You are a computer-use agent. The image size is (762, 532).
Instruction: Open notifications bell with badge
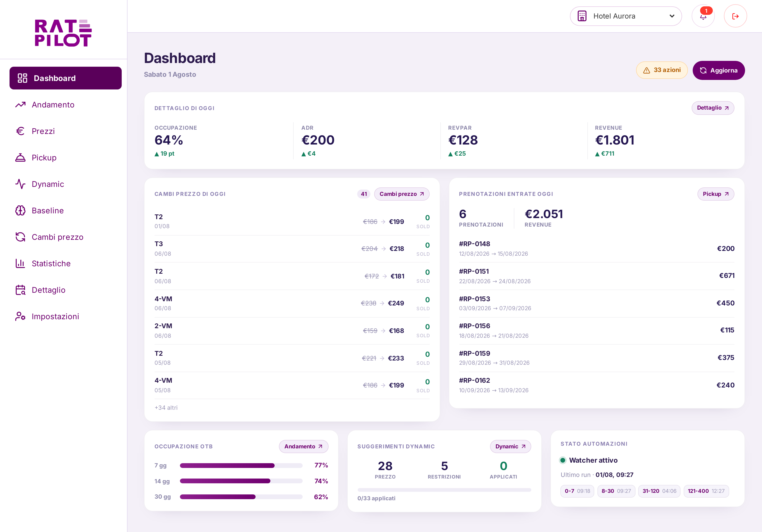coord(703,16)
